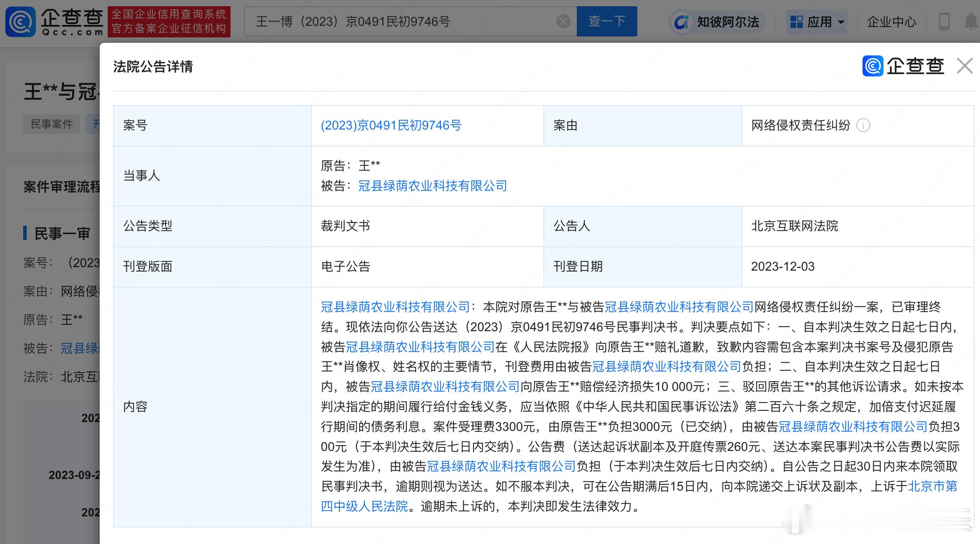
Task: Click 被告 link in background case page
Action: 80,348
